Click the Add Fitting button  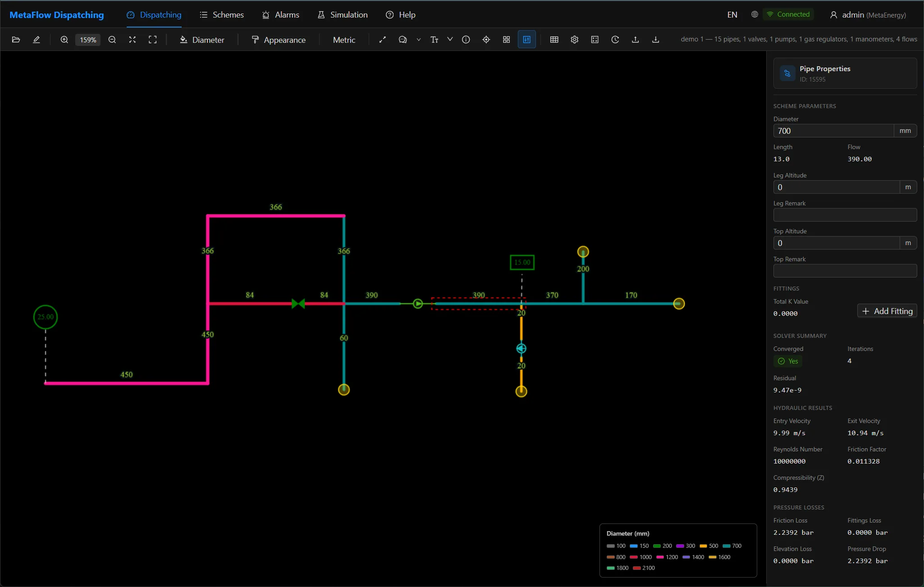[x=887, y=311]
